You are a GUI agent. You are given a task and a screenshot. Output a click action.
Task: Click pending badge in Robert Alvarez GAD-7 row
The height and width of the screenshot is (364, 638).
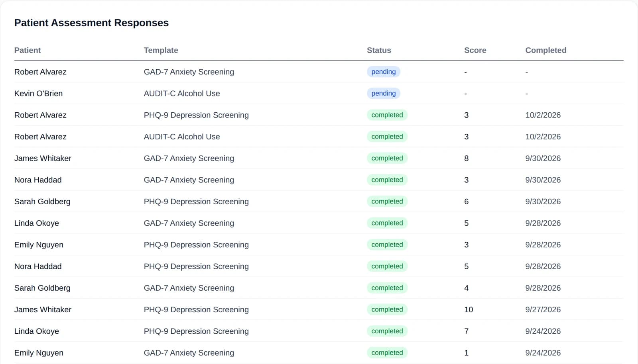click(x=384, y=72)
